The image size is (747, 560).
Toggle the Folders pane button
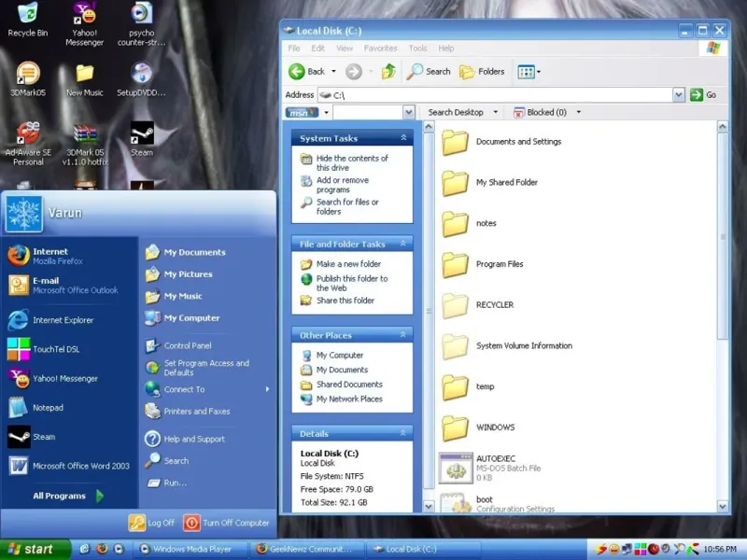[x=482, y=71]
